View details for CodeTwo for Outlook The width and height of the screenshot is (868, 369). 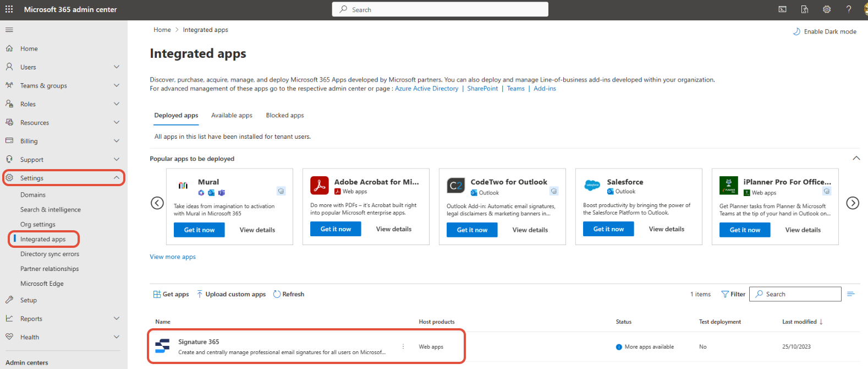[530, 230]
